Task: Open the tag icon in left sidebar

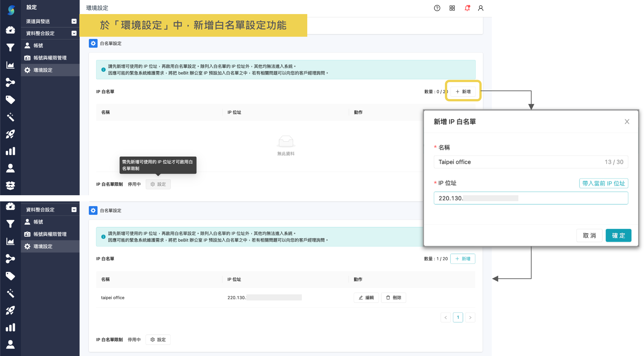Action: point(10,100)
